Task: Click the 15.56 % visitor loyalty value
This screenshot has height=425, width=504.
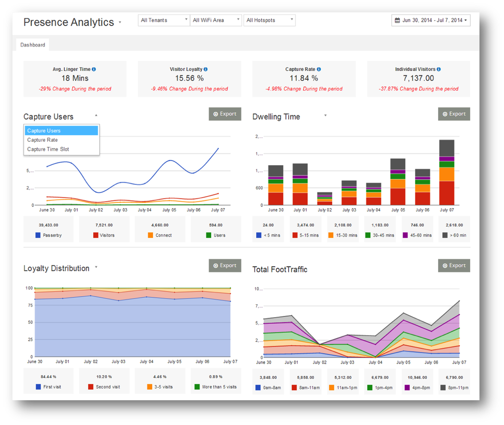Action: pyautogui.click(x=189, y=78)
